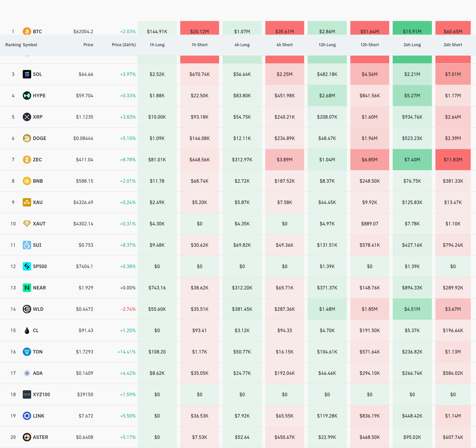Sort by the Symbol column header

(x=30, y=45)
